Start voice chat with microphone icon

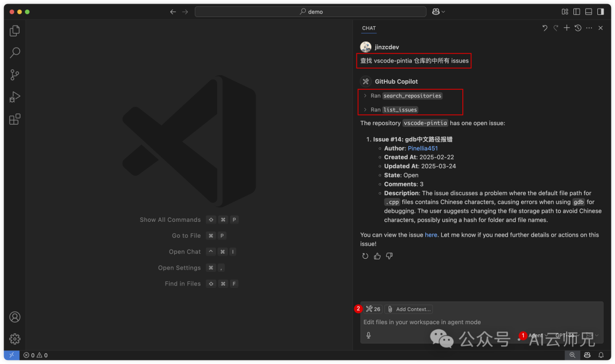click(368, 336)
